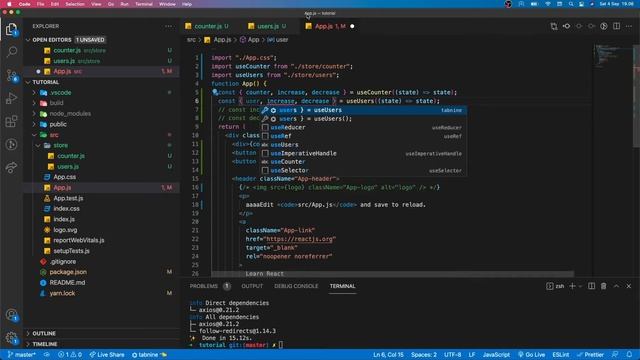
Task: Close the terminal panel
Action: click(629, 286)
